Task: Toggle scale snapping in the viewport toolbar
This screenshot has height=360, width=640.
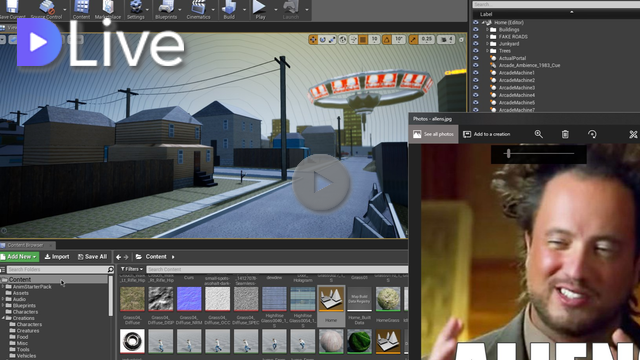Action: [x=413, y=40]
